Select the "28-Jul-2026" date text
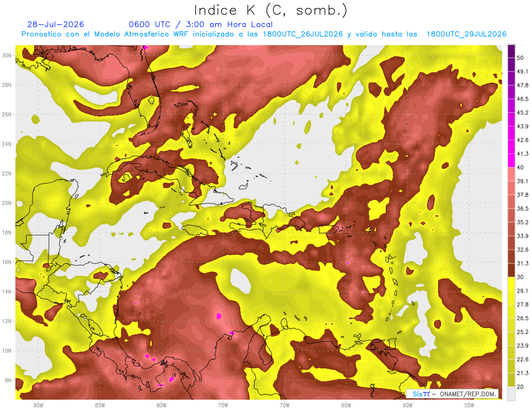Screen dimensions: 532x411 (x=56, y=24)
